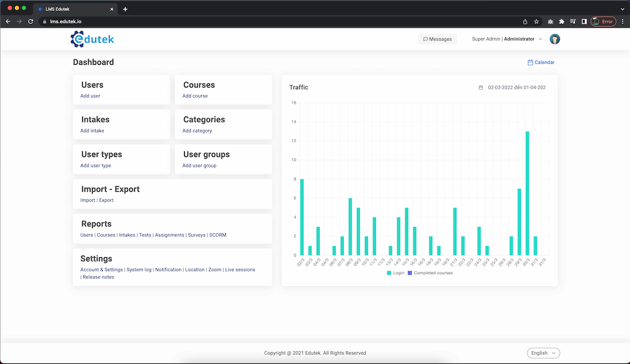The width and height of the screenshot is (630, 364).
Task: Click the tallest bar for 30/3
Action: tap(527, 193)
